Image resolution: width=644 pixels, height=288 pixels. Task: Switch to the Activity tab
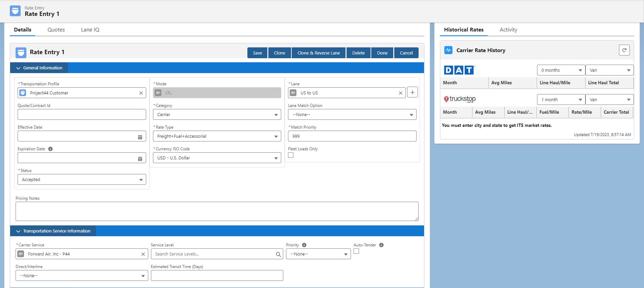[508, 30]
